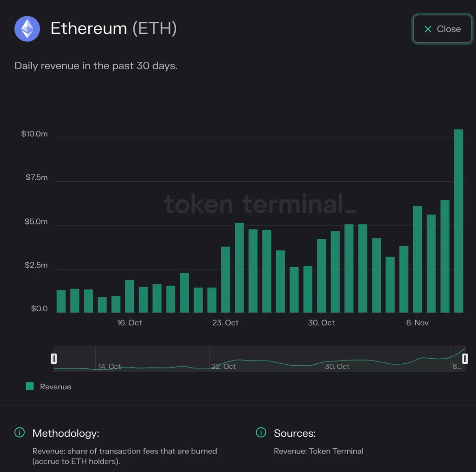Screen dimensions: 476x472
Task: Click the left range selector handle
Action: coord(54,358)
